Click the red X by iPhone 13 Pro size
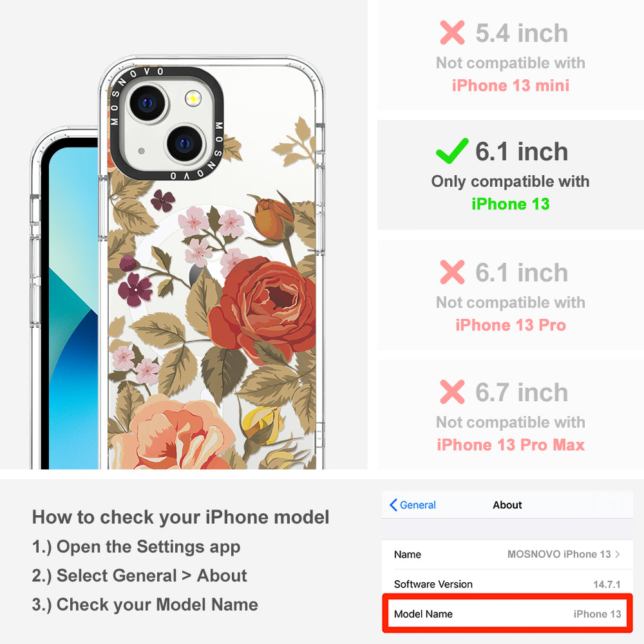Screen dimensions: 644x644 pyautogui.click(x=452, y=272)
